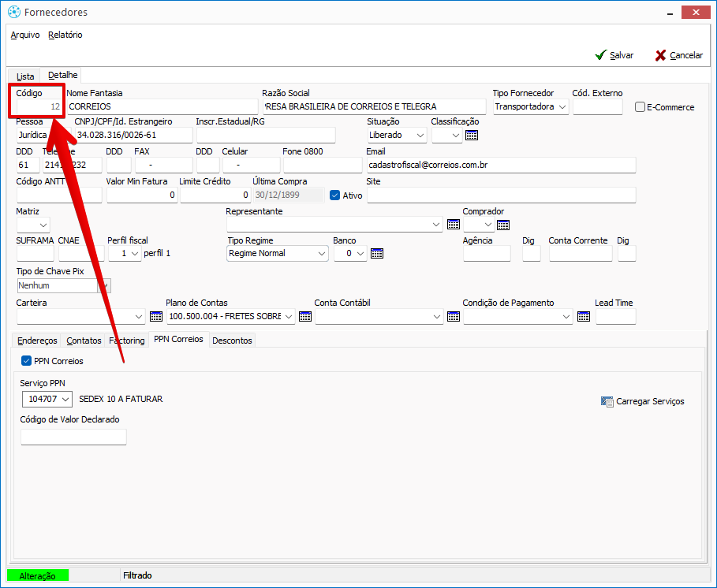Click the Fornecedores app icon in title bar
Viewport: 717px width, 588px height.
pyautogui.click(x=14, y=12)
